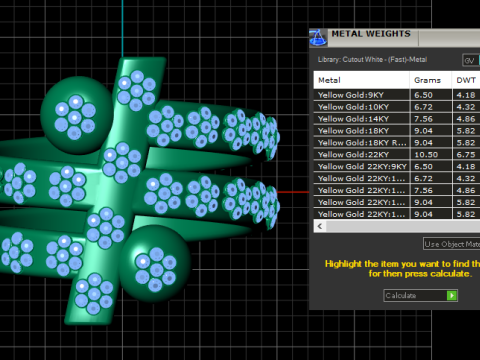The width and height of the screenshot is (480, 360).
Task: Click DWT 4.18 in the Yellow Gold 22KY:9KY row
Action: 466,167
